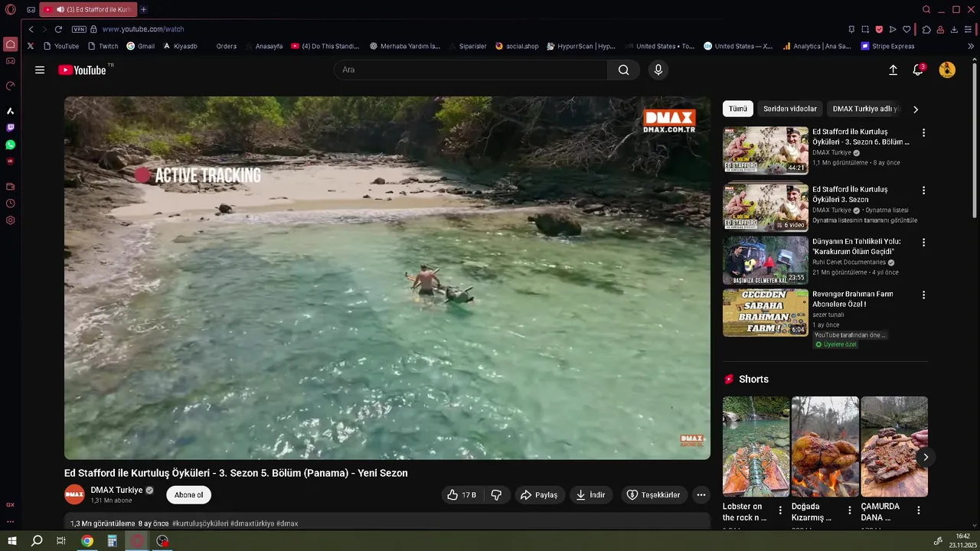Open the YouTube guide hamburger menu

(x=40, y=70)
